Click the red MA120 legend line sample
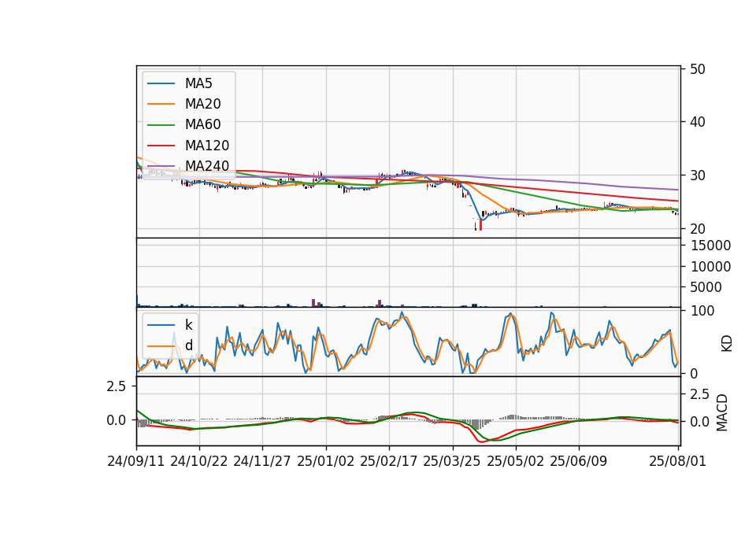Image resolution: width=756 pixels, height=543 pixels. tap(161, 146)
